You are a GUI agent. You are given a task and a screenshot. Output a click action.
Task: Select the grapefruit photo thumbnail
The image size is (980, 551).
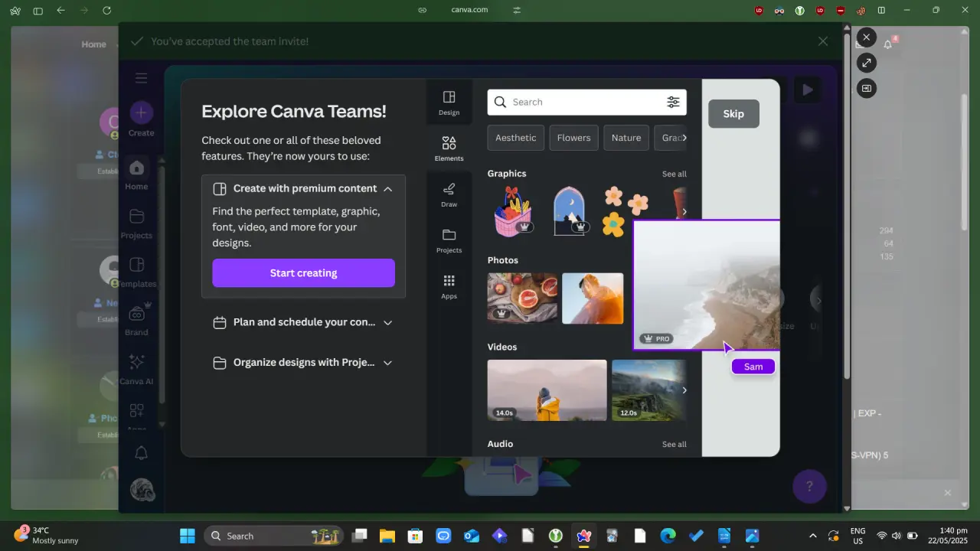(522, 298)
